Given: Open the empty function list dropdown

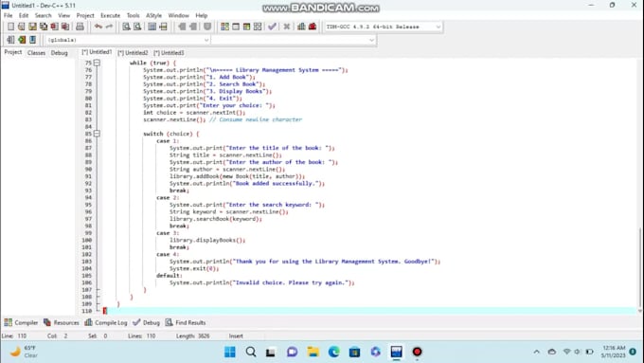Looking at the screenshot, I should [x=294, y=40].
